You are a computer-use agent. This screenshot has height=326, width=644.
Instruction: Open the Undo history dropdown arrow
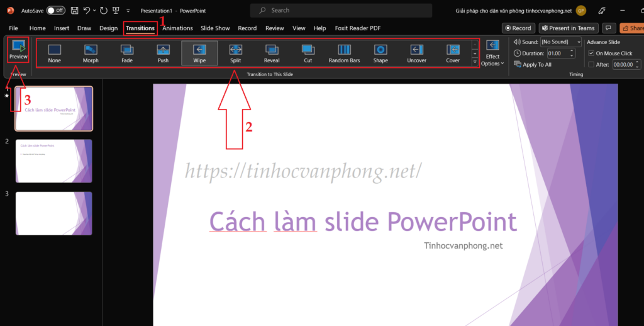tap(94, 11)
